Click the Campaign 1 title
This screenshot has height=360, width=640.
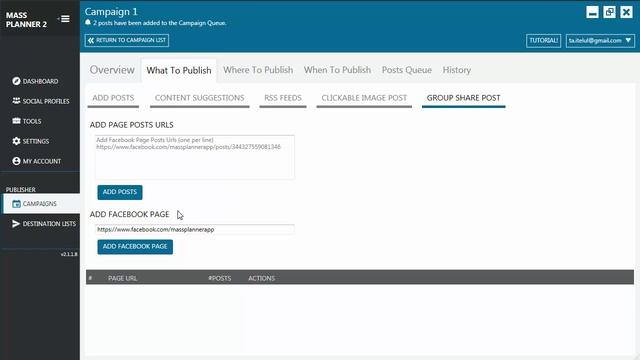click(x=111, y=11)
